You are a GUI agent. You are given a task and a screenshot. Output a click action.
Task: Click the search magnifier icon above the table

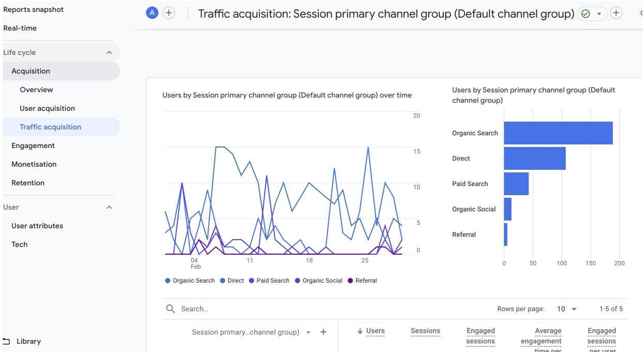171,309
